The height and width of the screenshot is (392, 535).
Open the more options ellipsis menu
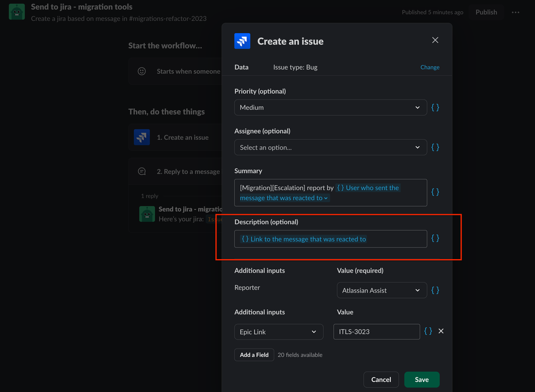(x=516, y=12)
